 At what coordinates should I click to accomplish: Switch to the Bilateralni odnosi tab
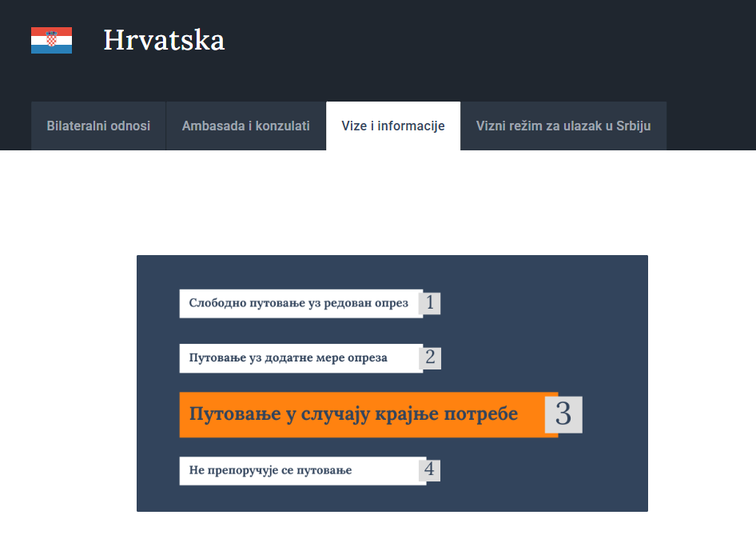coord(98,126)
